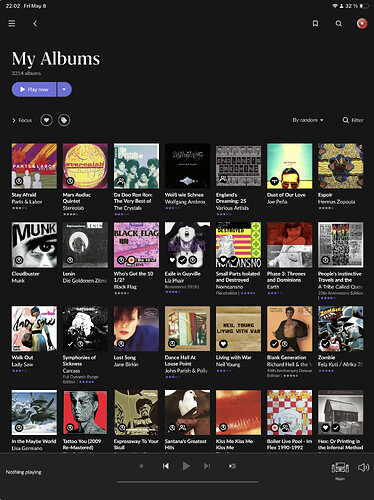Image resolution: width=374 pixels, height=500 pixels.
Task: Click heart badge on Exile in Guyville cover
Action: point(172,260)
